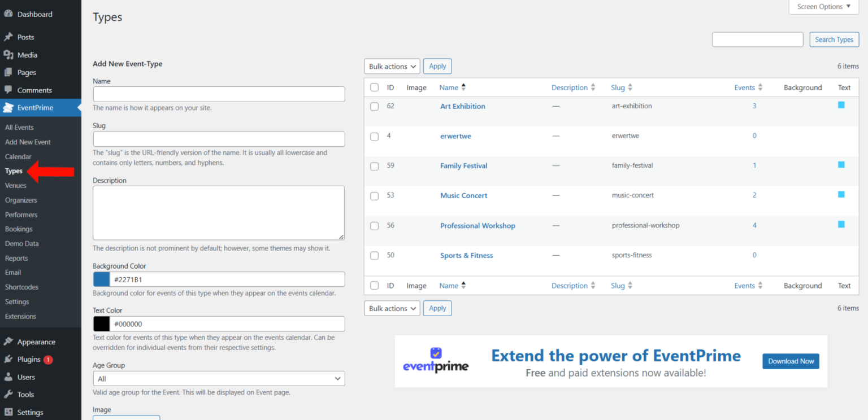Click inside the Slug input field

click(219, 139)
